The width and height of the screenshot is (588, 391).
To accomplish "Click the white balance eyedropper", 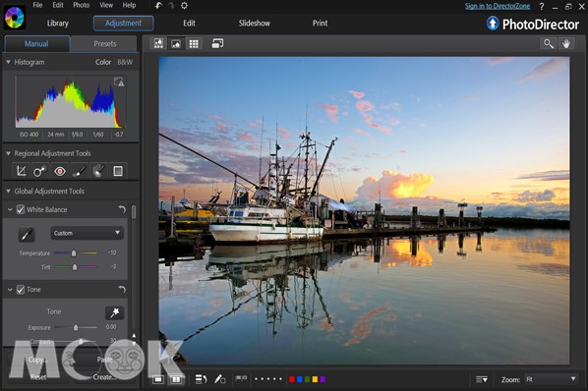I will (x=27, y=235).
